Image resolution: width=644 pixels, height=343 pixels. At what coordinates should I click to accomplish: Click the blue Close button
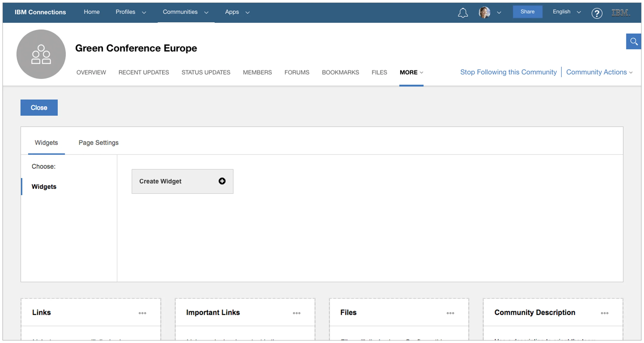tap(39, 108)
